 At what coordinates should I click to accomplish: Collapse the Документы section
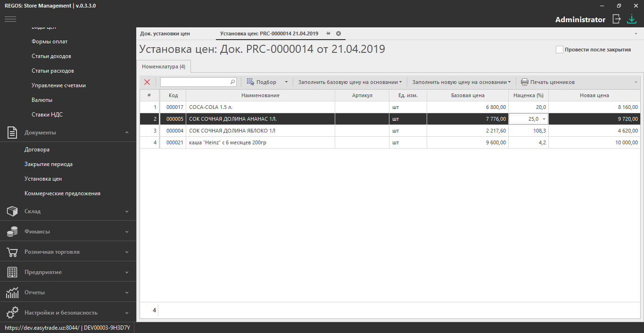(127, 133)
